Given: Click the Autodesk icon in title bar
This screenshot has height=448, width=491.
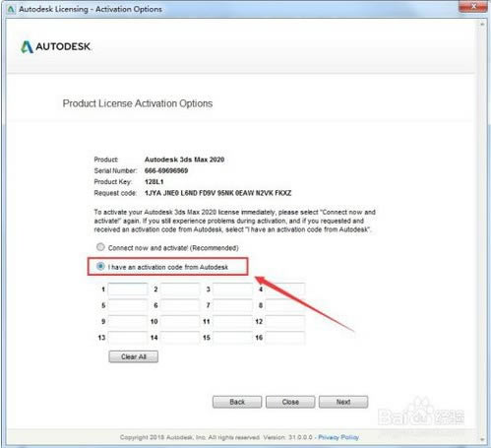Looking at the screenshot, I should tap(11, 9).
